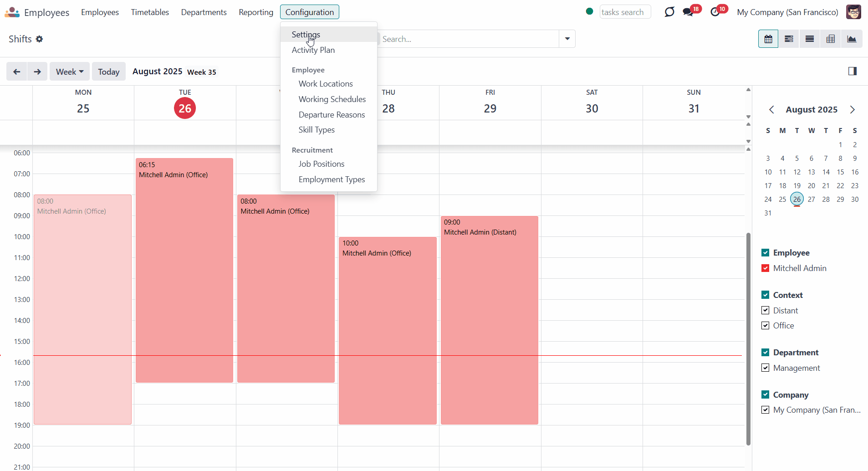Uncheck the Office context filter
The width and height of the screenshot is (868, 471).
point(766,325)
